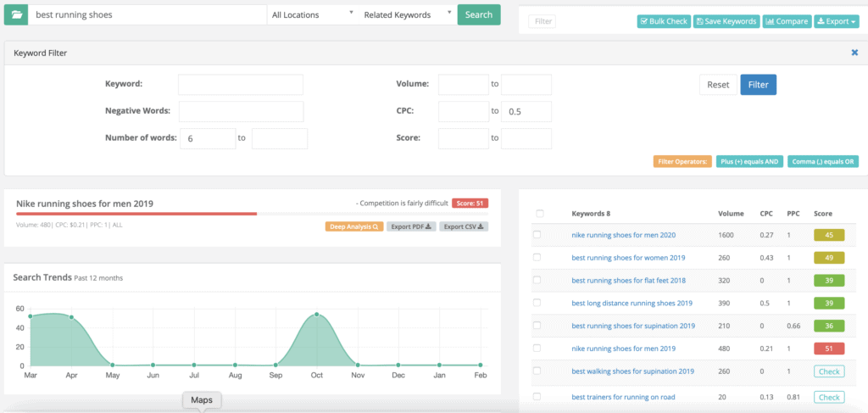Check the box for best trainers for running on road
Screen dimensions: 868x413
(x=537, y=396)
